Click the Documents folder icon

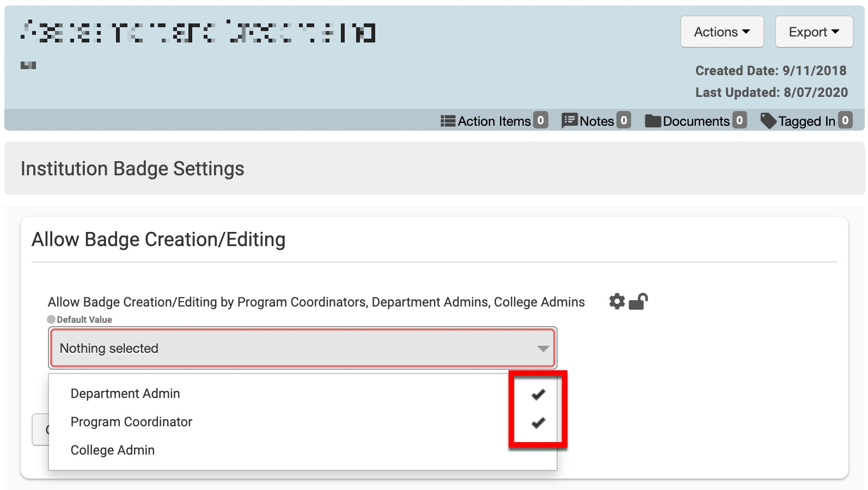coord(652,121)
